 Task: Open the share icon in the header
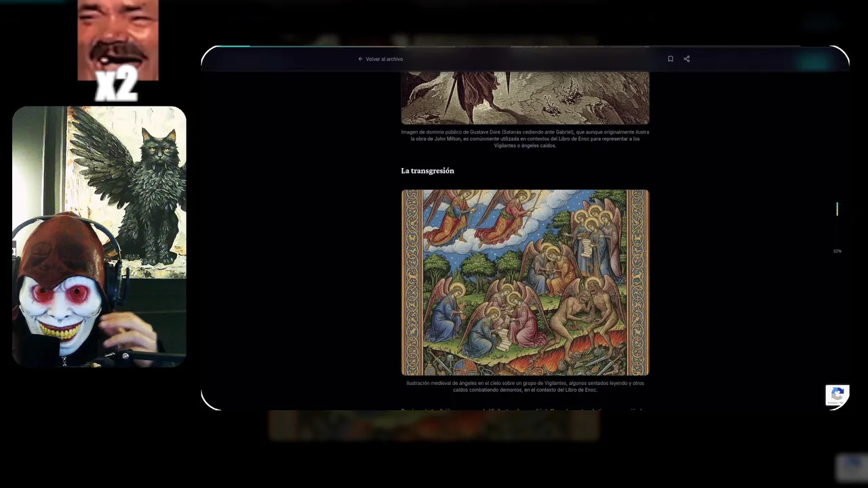[686, 59]
